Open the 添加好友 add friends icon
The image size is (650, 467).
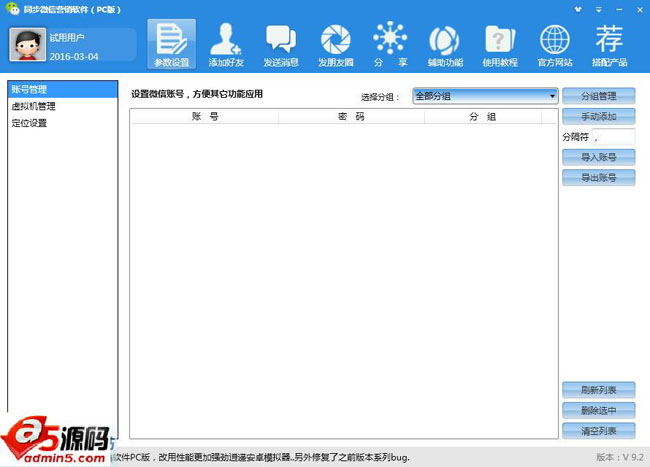pyautogui.click(x=226, y=44)
